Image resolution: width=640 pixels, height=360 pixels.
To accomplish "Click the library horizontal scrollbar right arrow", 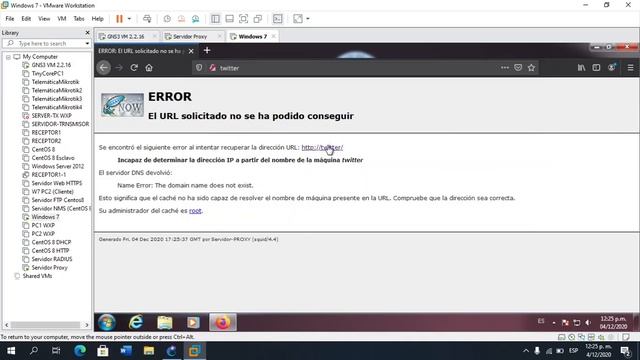I will [x=87, y=325].
